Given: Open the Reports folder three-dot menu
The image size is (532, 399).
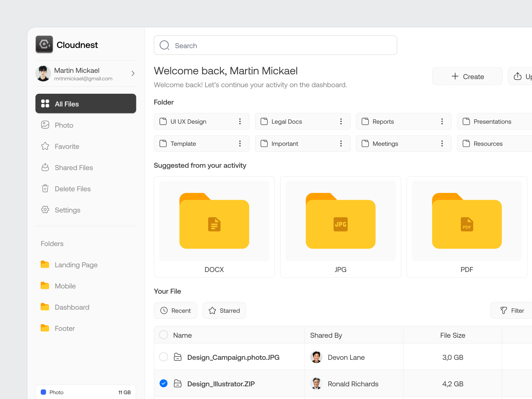Looking at the screenshot, I should [442, 121].
